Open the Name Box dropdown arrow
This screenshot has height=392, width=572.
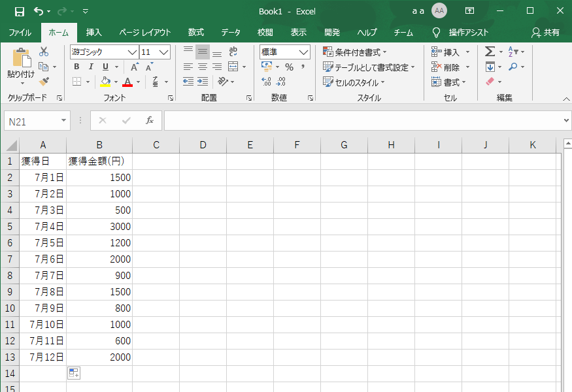tap(64, 120)
